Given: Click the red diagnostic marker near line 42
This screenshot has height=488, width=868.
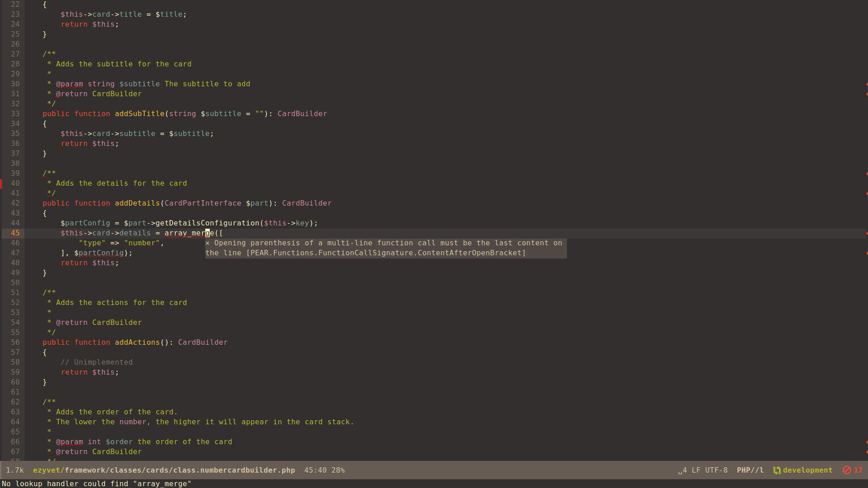Looking at the screenshot, I should tap(866, 193).
